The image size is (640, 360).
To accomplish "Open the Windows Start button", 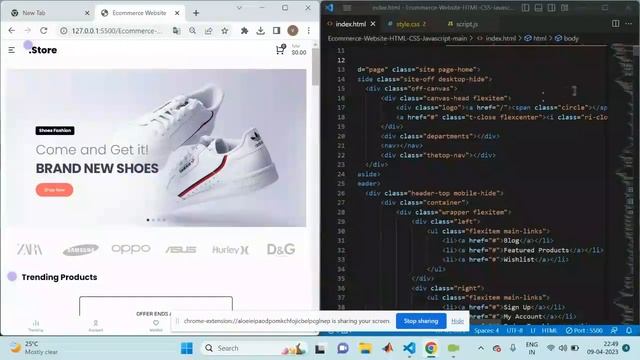I will (x=187, y=348).
